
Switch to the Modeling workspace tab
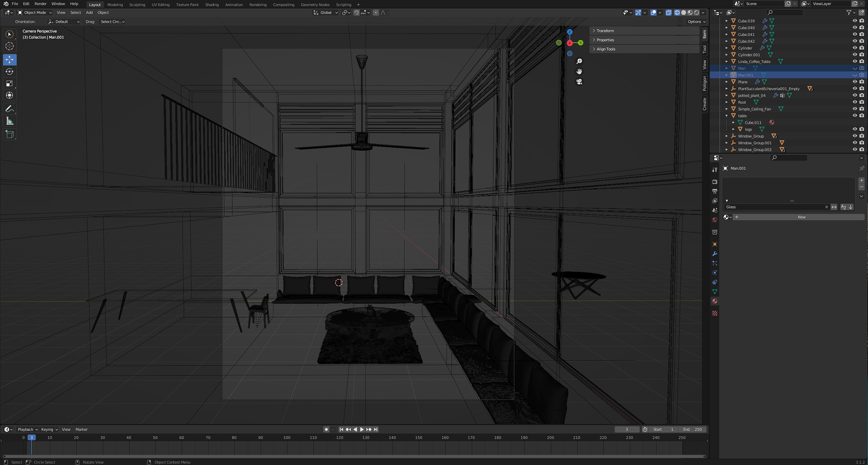(x=115, y=5)
